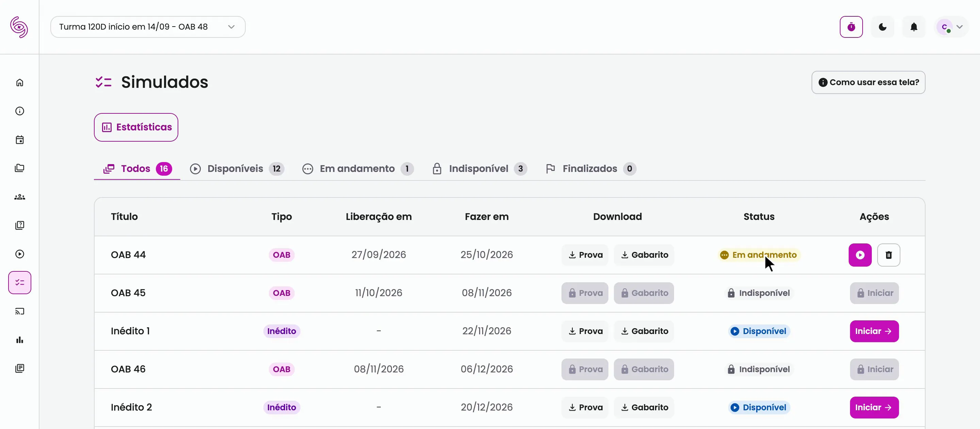This screenshot has width=980, height=429.
Task: Open the news document sidebar icon
Action: (x=20, y=368)
